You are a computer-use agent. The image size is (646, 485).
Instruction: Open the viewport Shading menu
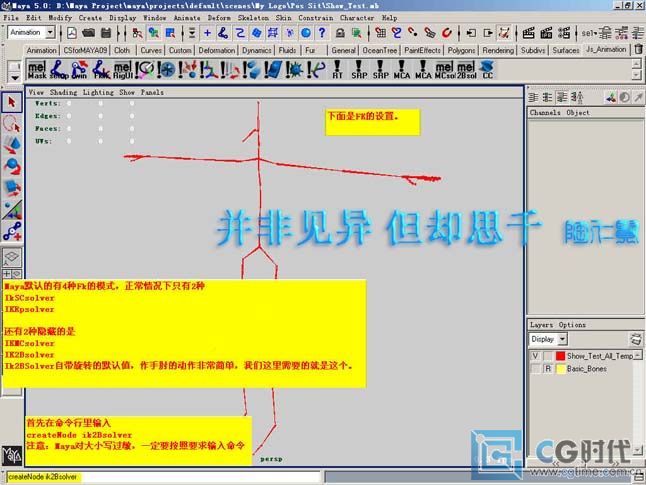point(63,92)
